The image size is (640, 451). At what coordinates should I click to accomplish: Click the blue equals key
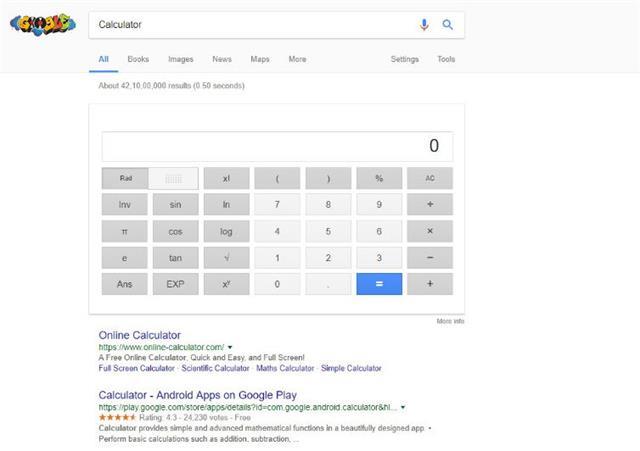(x=379, y=284)
